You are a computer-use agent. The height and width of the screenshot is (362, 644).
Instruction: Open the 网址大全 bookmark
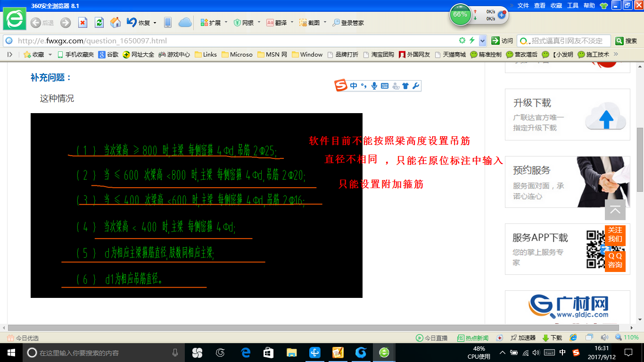139,55
